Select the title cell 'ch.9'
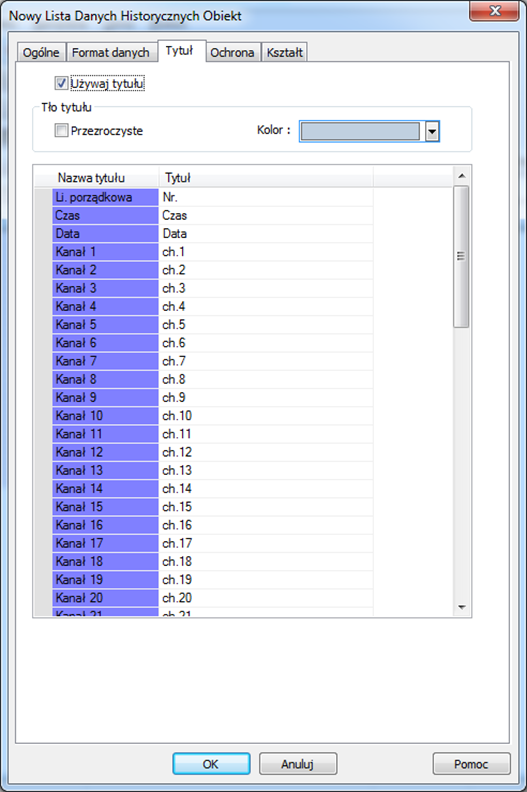Viewport: 527px width, 792px height. coord(266,397)
